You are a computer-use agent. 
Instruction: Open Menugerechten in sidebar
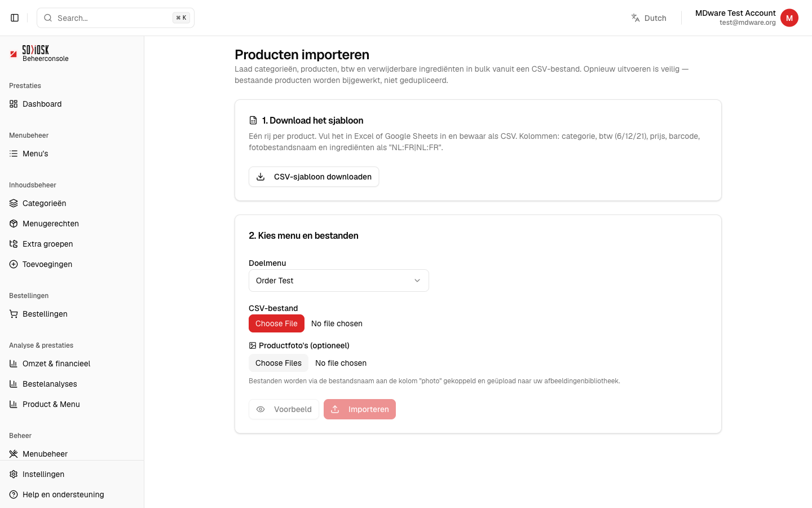(72, 224)
